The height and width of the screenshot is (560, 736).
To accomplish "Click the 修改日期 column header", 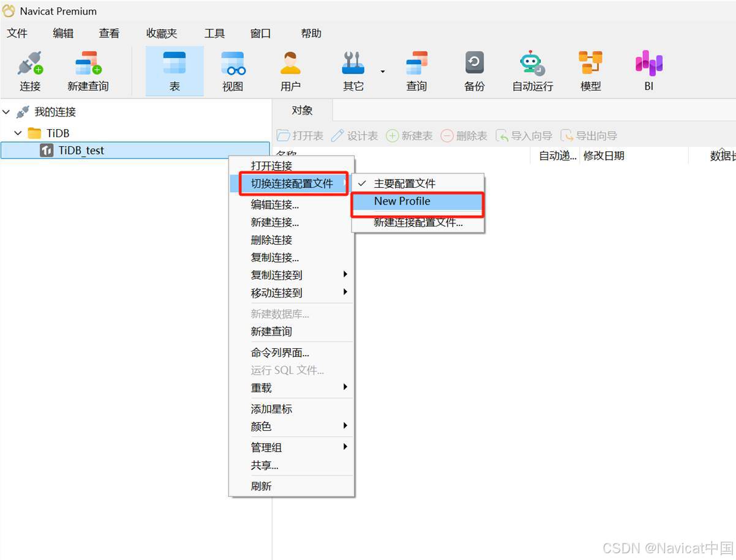I will [x=634, y=156].
